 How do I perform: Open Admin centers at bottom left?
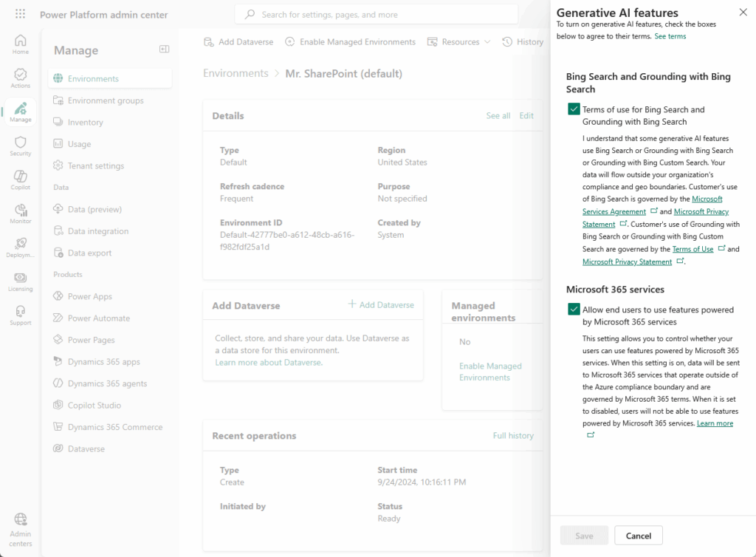20,530
